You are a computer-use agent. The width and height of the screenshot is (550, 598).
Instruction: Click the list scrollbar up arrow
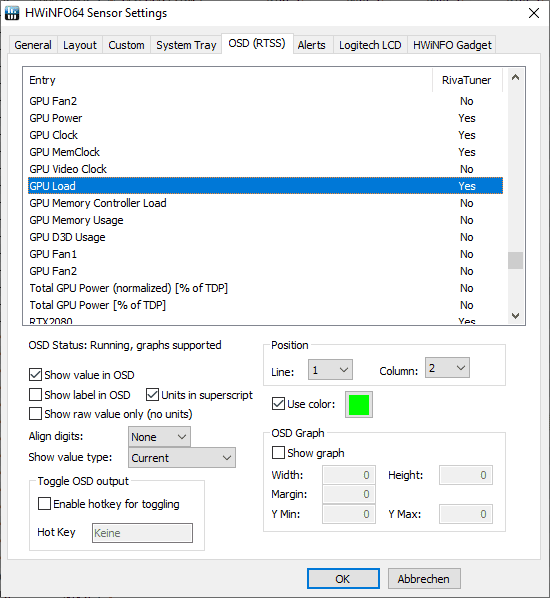516,78
